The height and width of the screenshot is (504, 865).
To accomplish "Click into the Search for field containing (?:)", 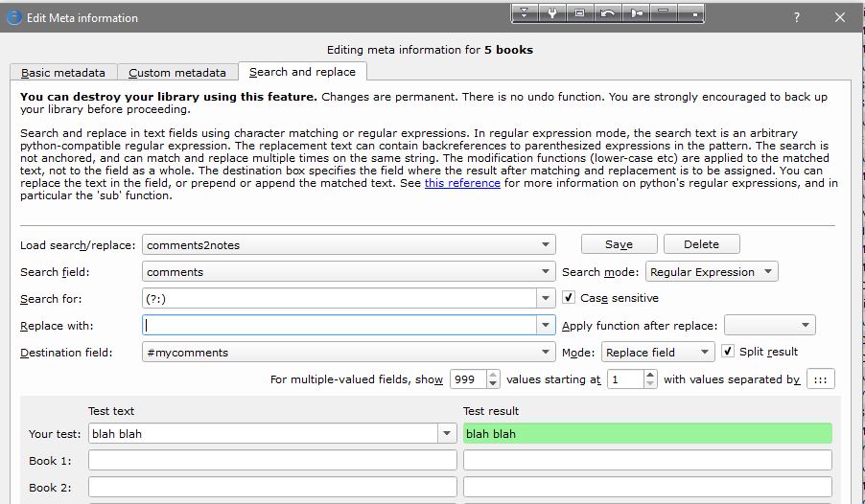I will pos(339,298).
